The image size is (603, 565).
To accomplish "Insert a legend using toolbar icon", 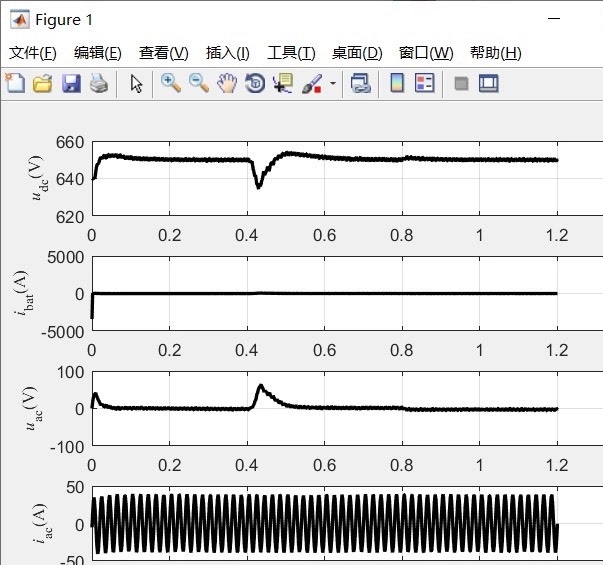I will click(x=425, y=83).
